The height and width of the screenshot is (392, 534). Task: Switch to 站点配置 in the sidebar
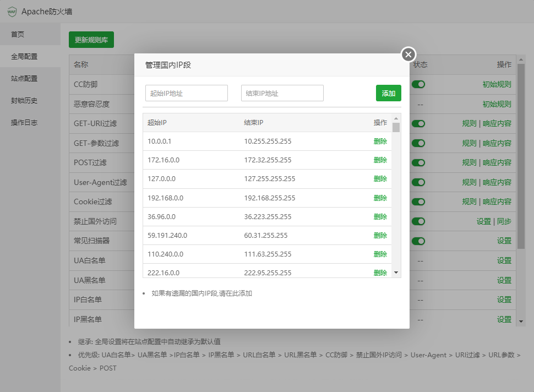pyautogui.click(x=24, y=79)
